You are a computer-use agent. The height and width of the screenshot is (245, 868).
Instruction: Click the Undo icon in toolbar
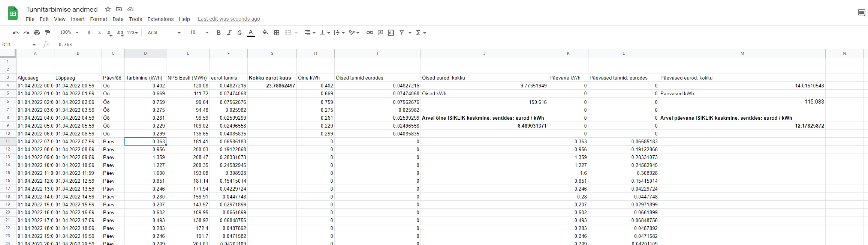click(x=15, y=33)
